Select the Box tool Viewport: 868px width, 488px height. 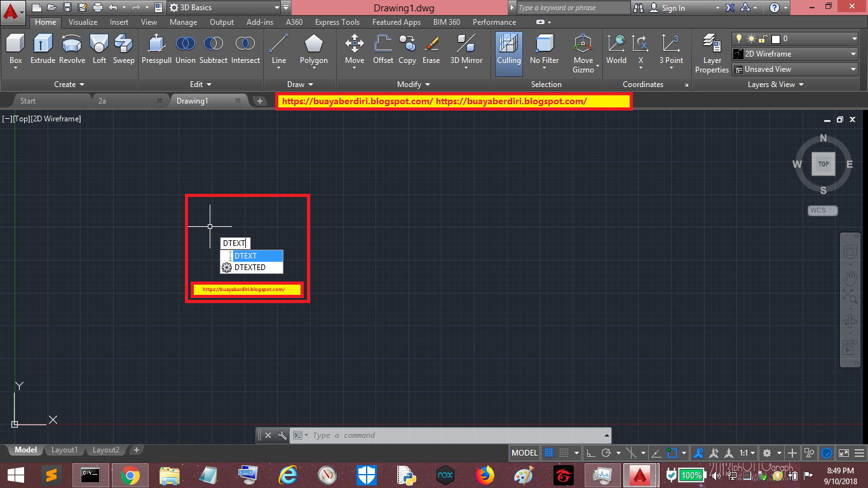15,51
